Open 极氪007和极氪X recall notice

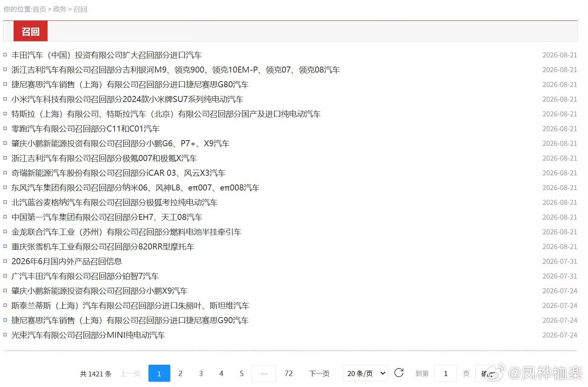[x=104, y=158]
